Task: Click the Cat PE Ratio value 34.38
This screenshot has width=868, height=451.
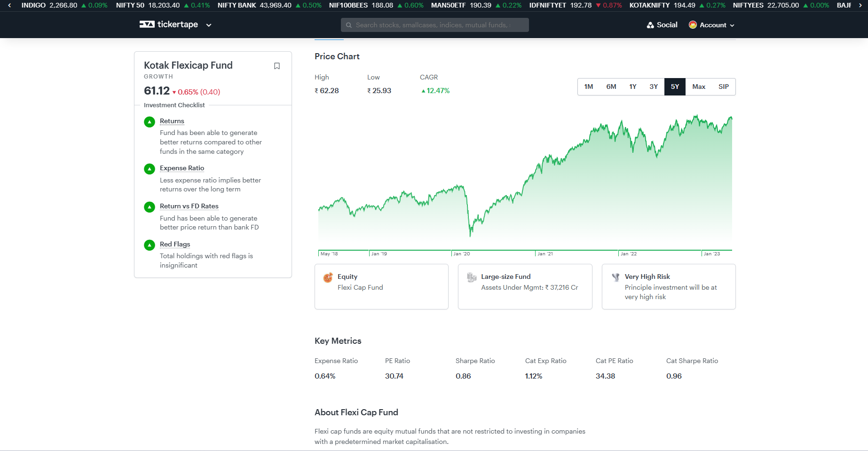Action: pyautogui.click(x=605, y=376)
